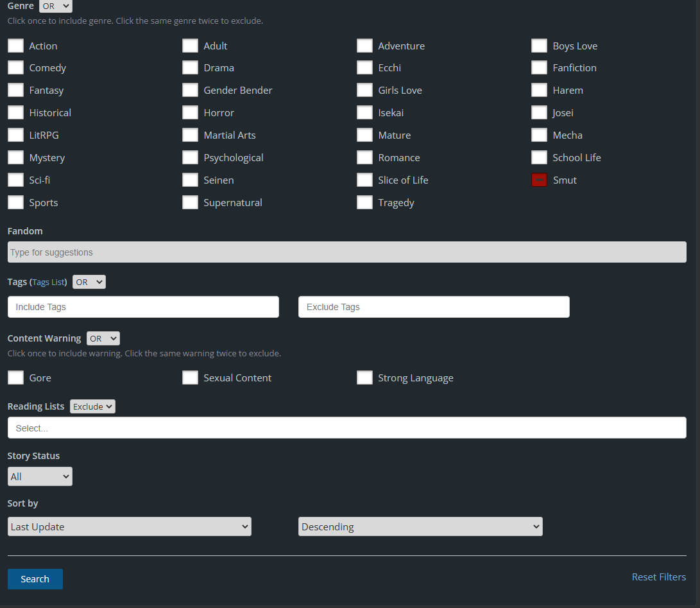Screen dimensions: 700x608
Task: Check the Action genre checkbox
Action: click(15, 46)
